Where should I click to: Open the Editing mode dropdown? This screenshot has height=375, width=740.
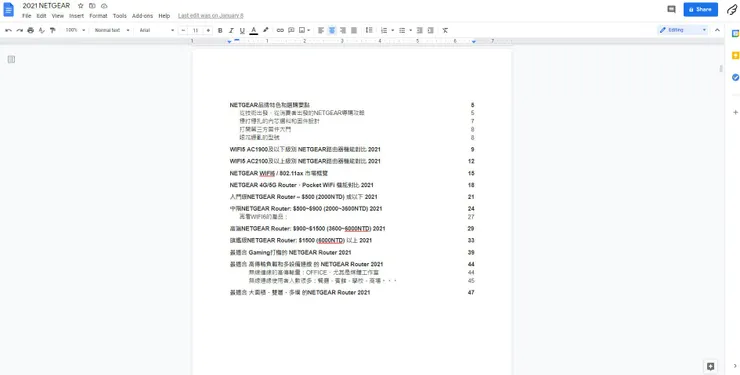point(683,30)
